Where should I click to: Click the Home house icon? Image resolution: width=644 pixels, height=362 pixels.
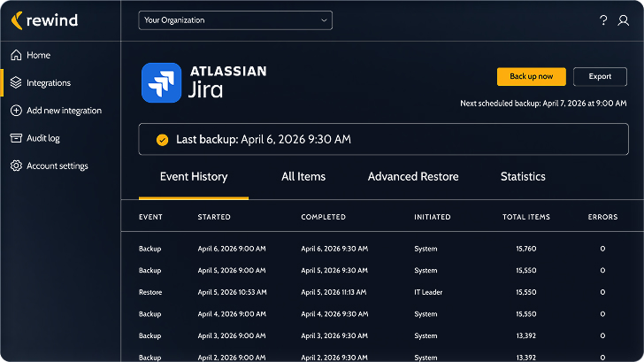click(x=16, y=55)
